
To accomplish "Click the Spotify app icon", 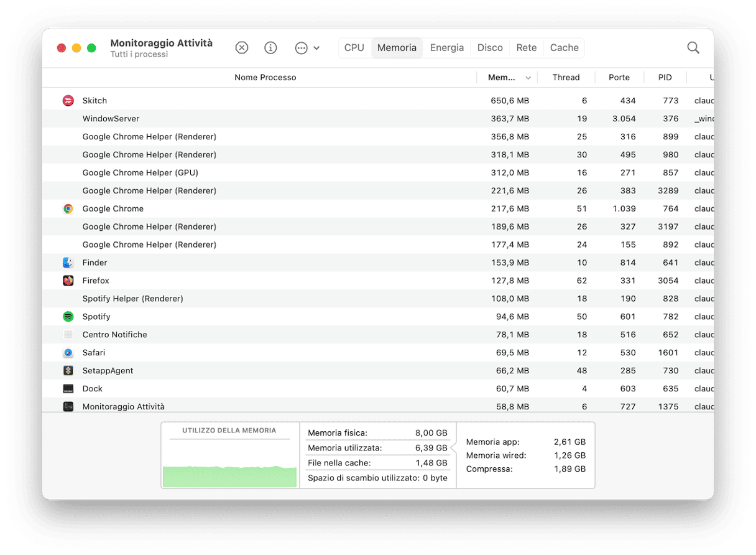I will click(68, 317).
